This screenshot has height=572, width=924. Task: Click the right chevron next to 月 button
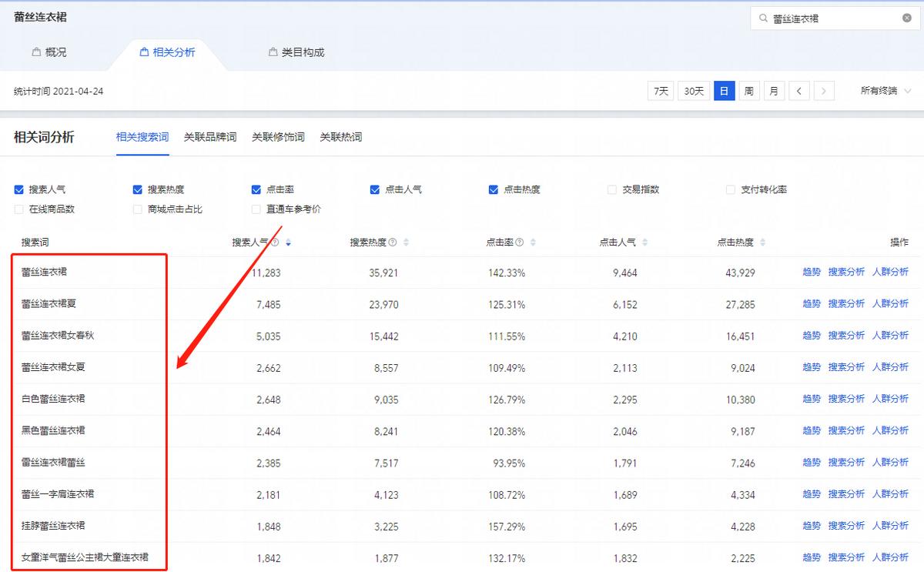pos(824,90)
